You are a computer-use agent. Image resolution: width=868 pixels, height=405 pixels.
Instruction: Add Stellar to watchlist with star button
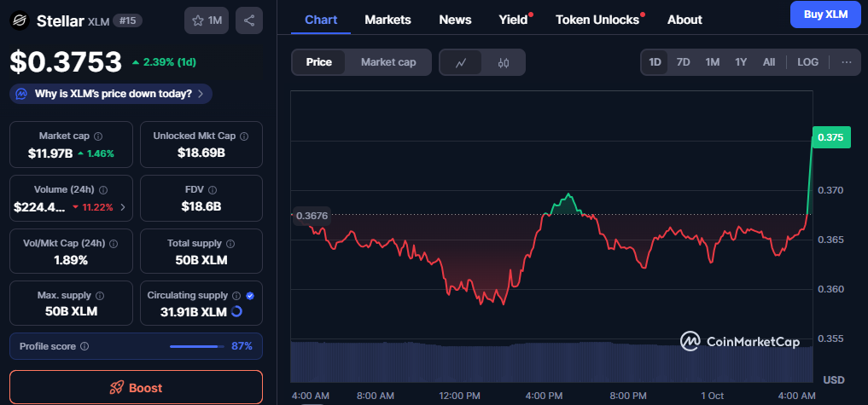pos(207,20)
